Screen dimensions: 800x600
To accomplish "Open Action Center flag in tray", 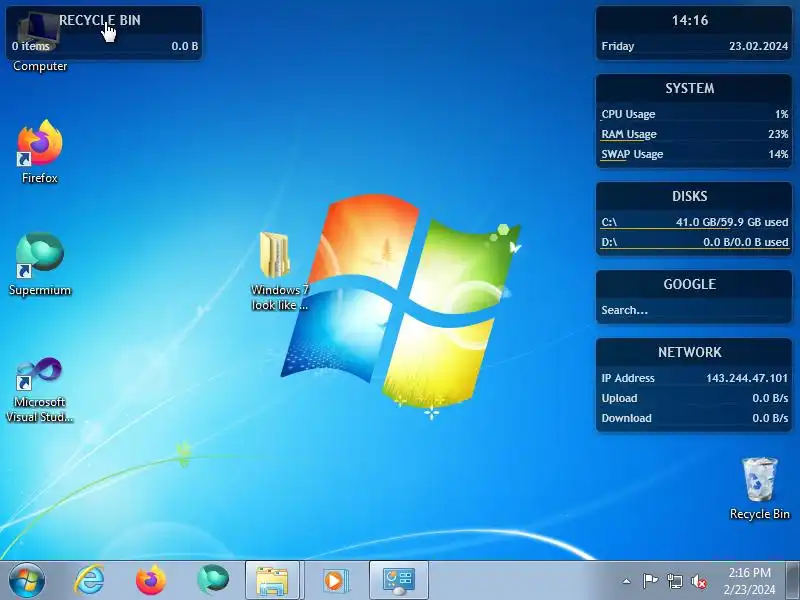I will 650,581.
